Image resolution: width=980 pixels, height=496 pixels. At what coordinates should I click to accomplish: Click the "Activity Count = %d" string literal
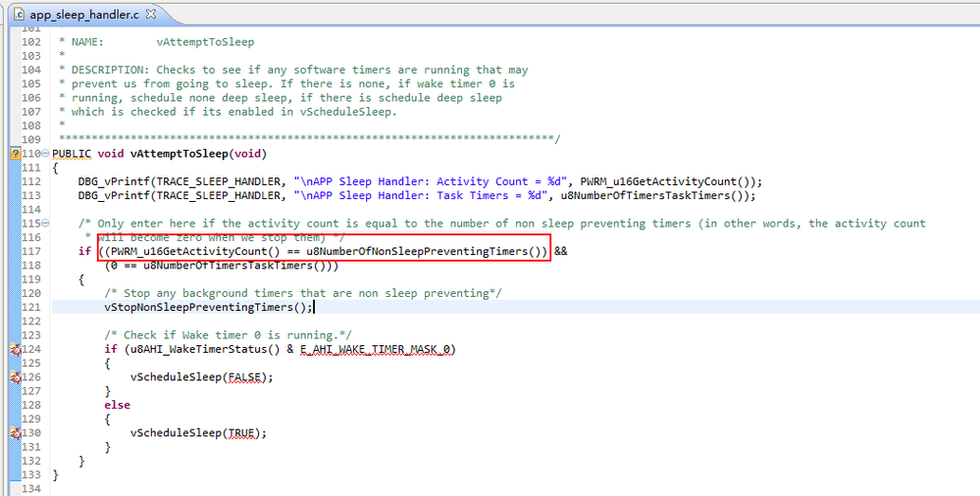431,181
